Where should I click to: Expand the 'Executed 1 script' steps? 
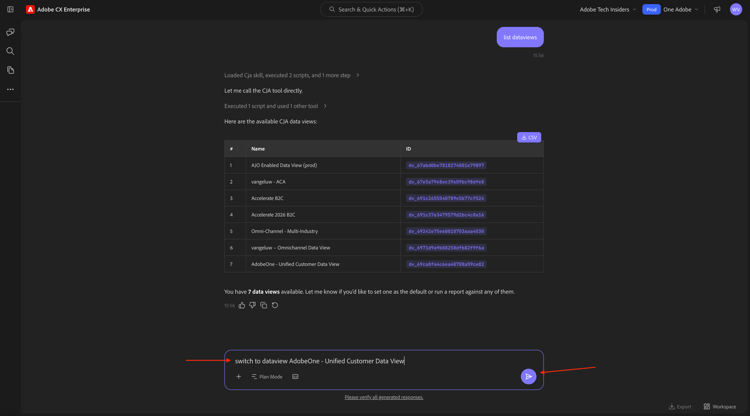[276, 106]
